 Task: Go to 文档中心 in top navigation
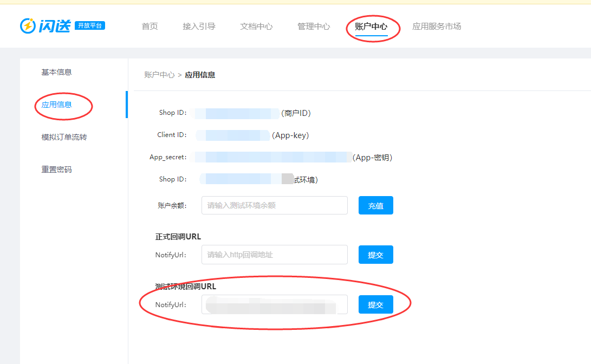click(256, 25)
